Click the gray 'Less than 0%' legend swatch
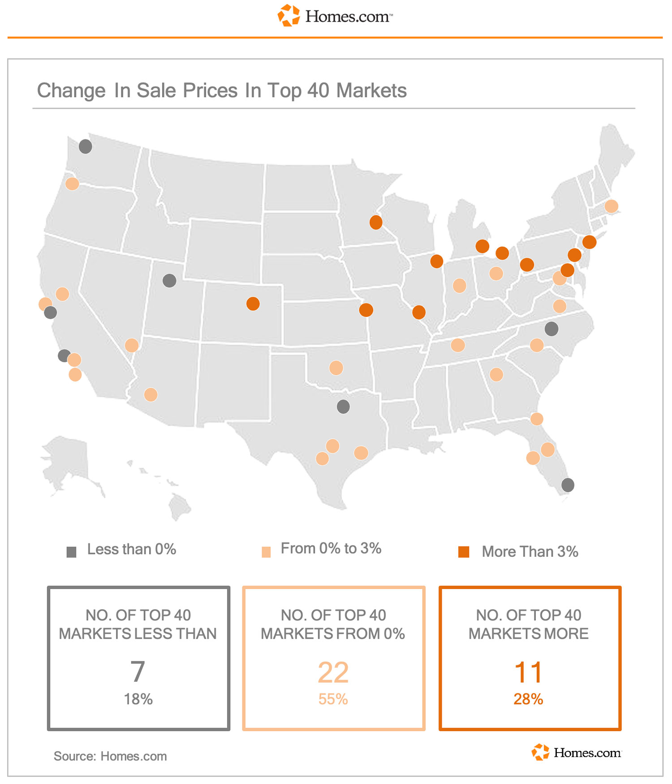672x784 pixels. click(71, 552)
